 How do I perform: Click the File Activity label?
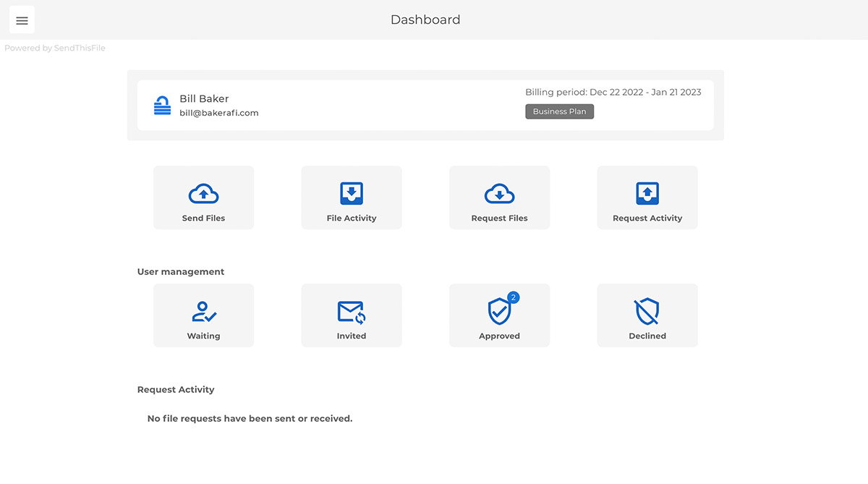point(352,218)
